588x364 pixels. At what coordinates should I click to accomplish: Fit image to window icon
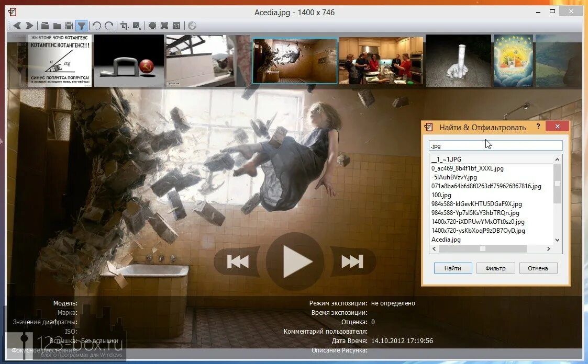pos(164,26)
